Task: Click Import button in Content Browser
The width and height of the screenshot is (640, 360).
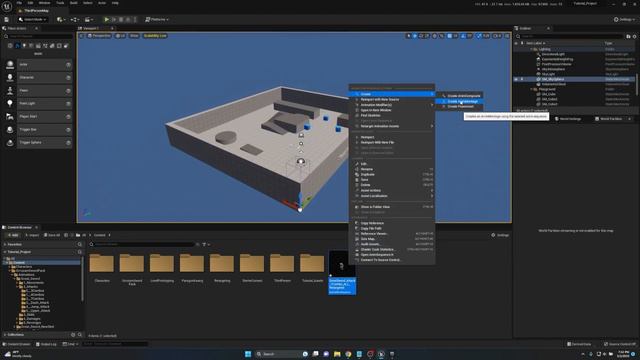Action: (x=32, y=235)
